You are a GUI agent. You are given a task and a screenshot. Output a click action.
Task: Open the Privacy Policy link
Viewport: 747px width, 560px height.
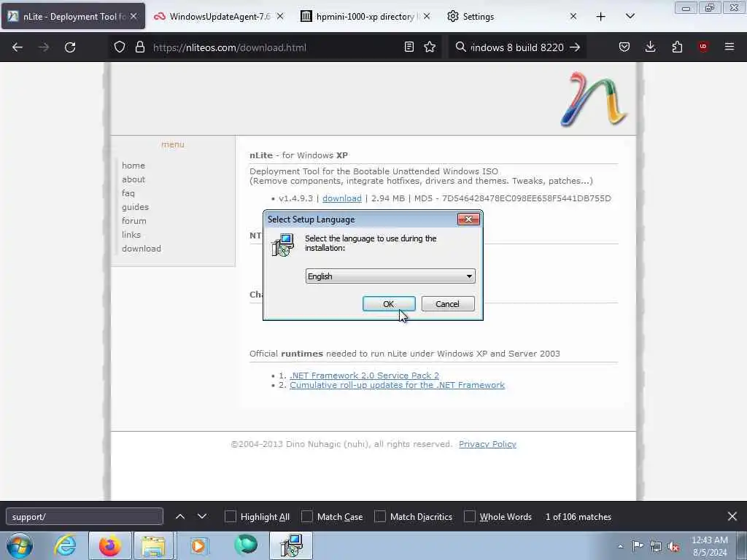click(x=487, y=444)
